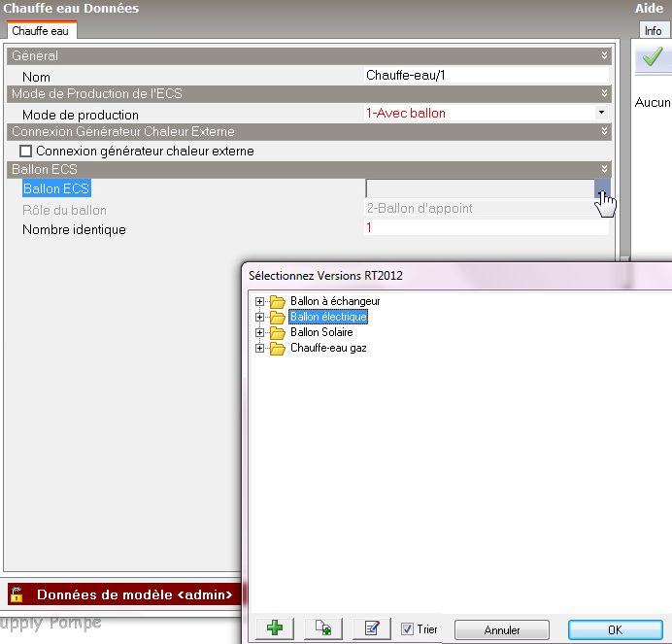Screen dimensions: 672x644
Task: Expand the Ballon électrique tree node
Action: tap(259, 318)
